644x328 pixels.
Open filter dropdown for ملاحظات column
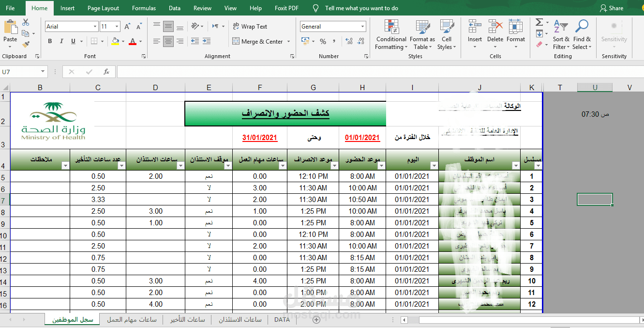[x=65, y=166]
